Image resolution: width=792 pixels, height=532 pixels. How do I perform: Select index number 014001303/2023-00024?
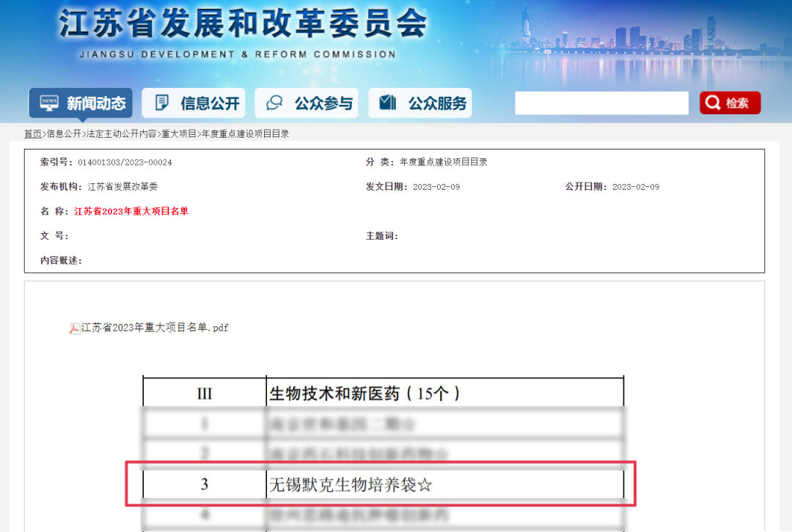coord(125,163)
